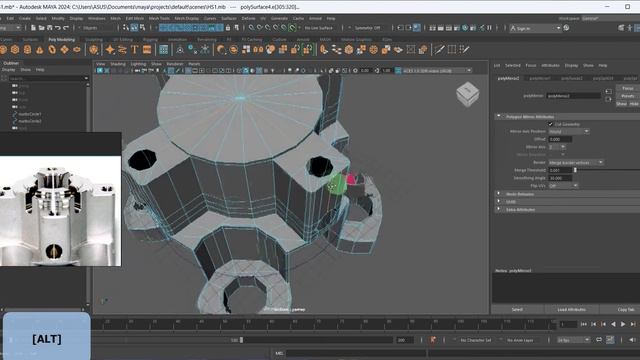Expand the Node Behavior section
640x360 pixels.
click(x=498, y=194)
